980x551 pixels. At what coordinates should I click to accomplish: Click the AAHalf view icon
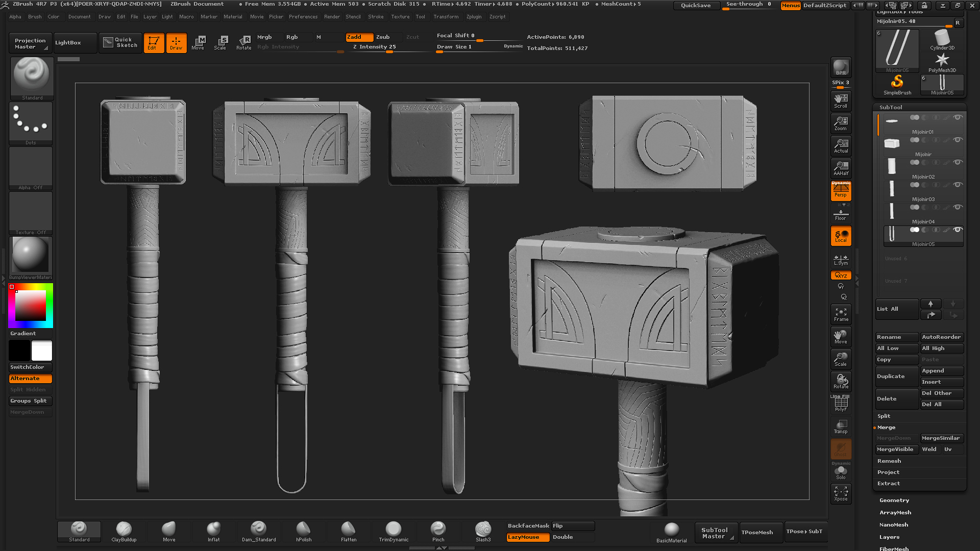pyautogui.click(x=841, y=168)
